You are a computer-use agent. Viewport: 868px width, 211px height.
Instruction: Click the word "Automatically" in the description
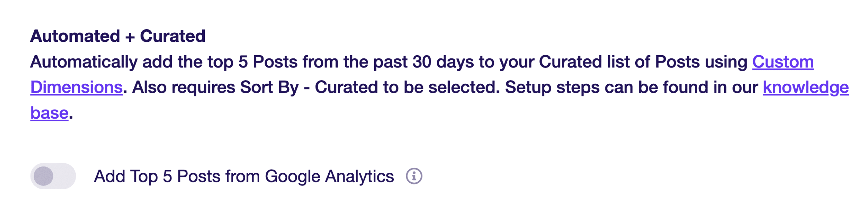(x=84, y=62)
